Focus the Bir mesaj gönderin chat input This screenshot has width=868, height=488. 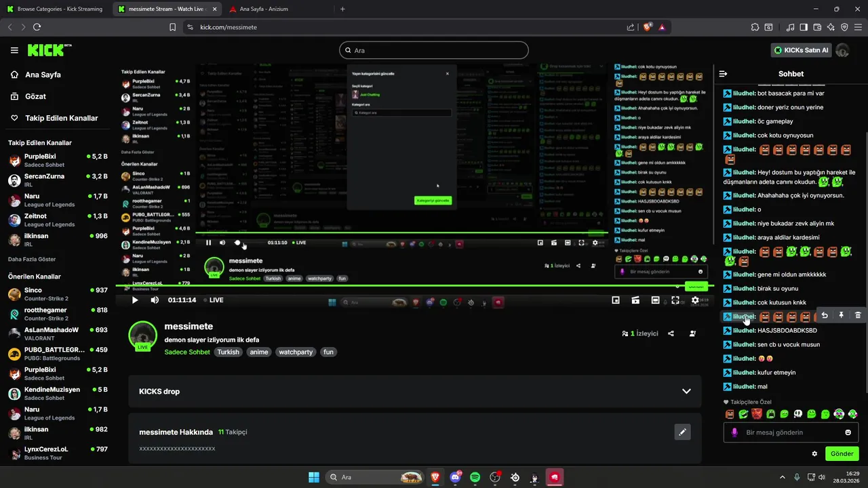791,432
